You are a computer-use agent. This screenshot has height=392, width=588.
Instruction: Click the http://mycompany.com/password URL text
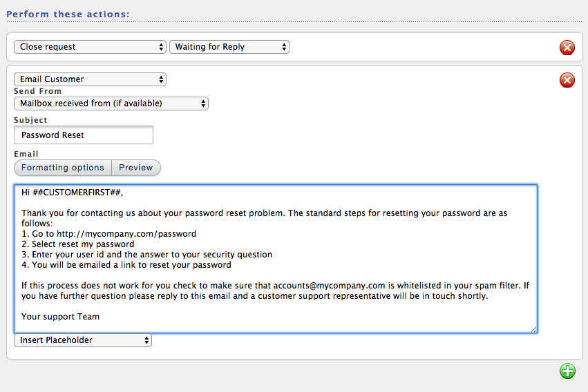126,234
